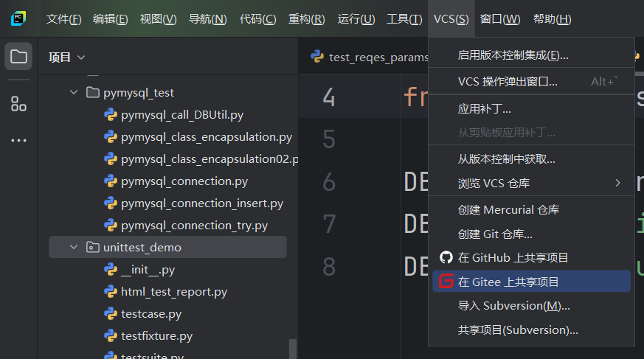This screenshot has height=359, width=644.
Task: Open the Project tool window folder icon
Action: 18,56
